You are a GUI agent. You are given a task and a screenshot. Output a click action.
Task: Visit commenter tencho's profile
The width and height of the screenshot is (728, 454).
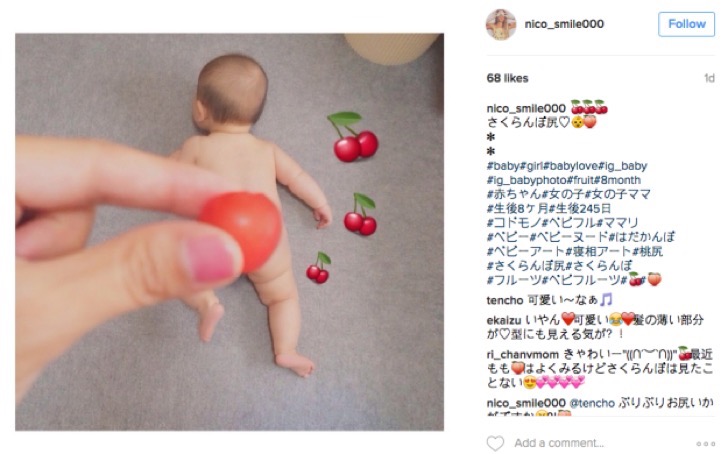click(505, 300)
